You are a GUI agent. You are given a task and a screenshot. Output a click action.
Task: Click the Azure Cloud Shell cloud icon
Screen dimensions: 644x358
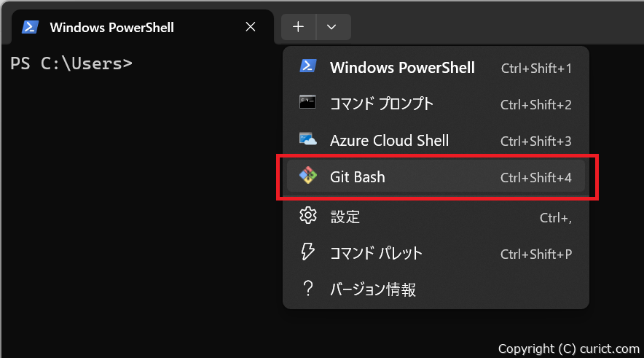(308, 139)
